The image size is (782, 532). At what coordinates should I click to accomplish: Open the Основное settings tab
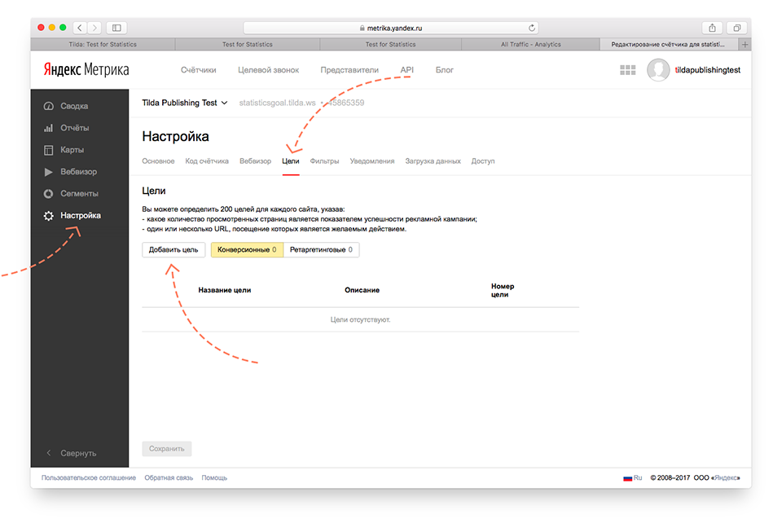[158, 161]
